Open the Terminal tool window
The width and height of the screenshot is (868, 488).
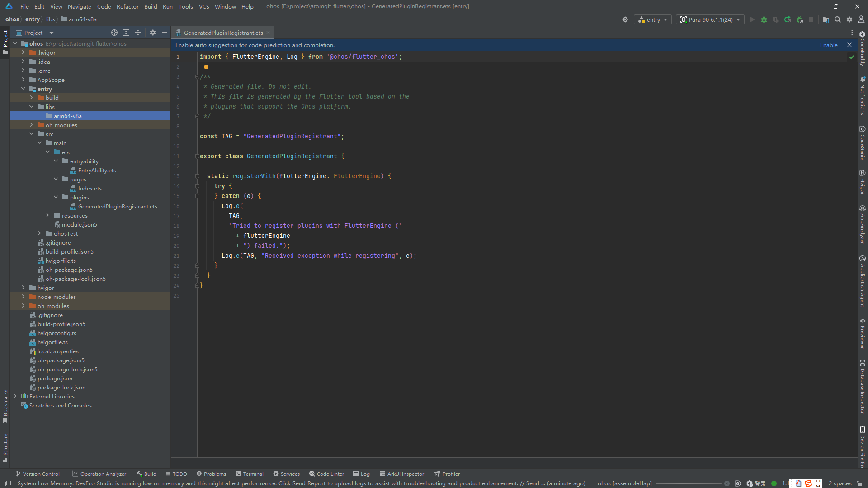249,474
